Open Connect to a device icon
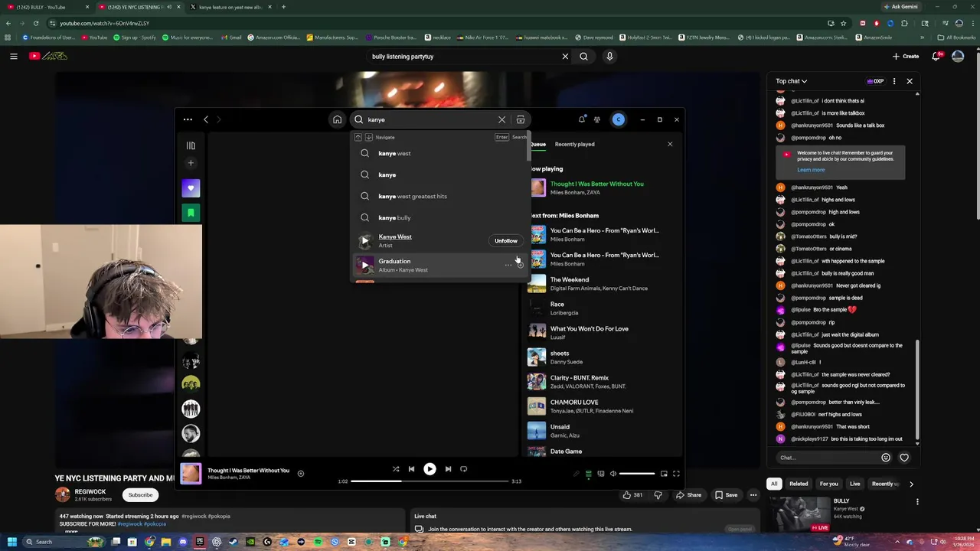 (x=601, y=474)
